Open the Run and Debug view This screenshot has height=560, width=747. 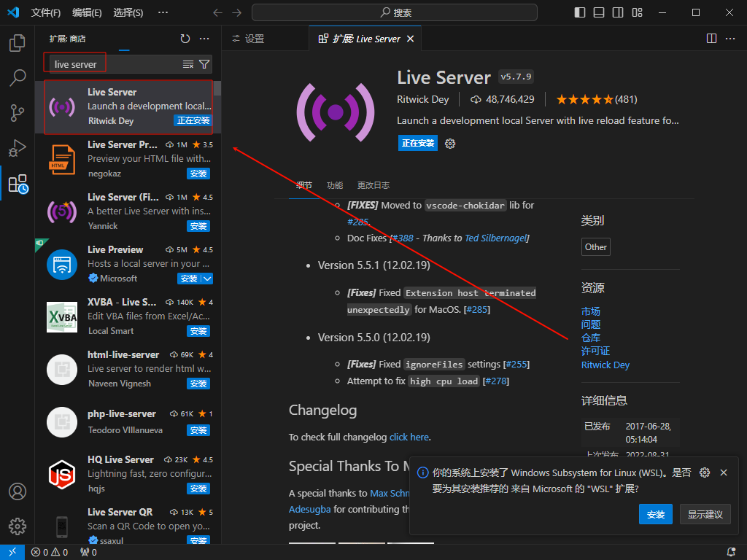(x=18, y=148)
